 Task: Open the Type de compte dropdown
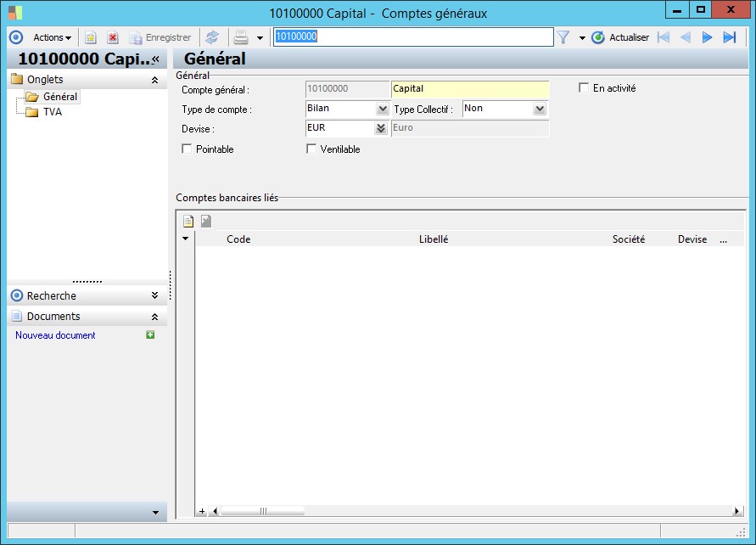[x=383, y=109]
